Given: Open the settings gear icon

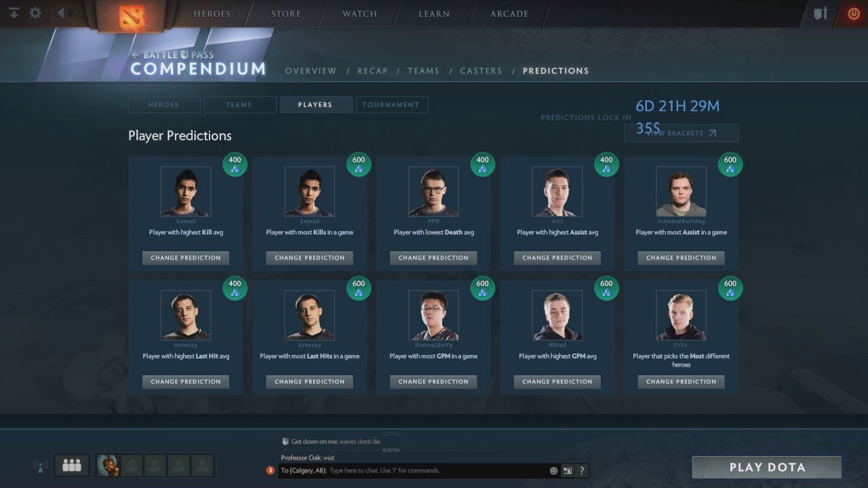Looking at the screenshot, I should coord(35,14).
